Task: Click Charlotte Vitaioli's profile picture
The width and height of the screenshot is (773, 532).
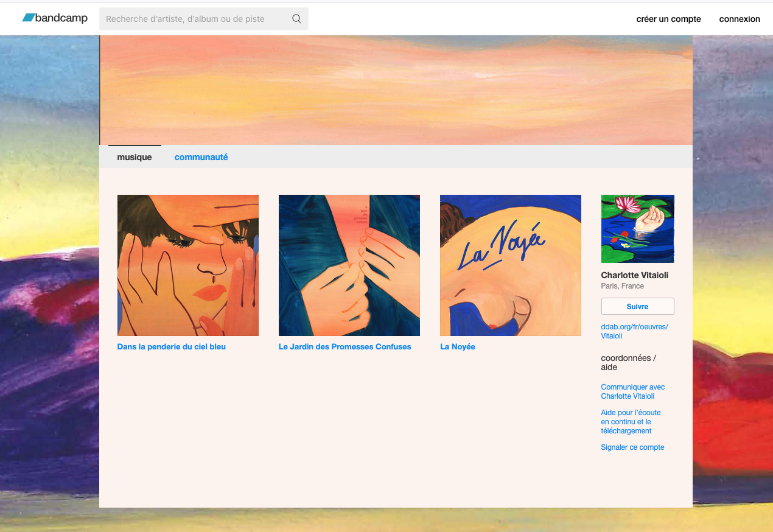Action: (637, 229)
